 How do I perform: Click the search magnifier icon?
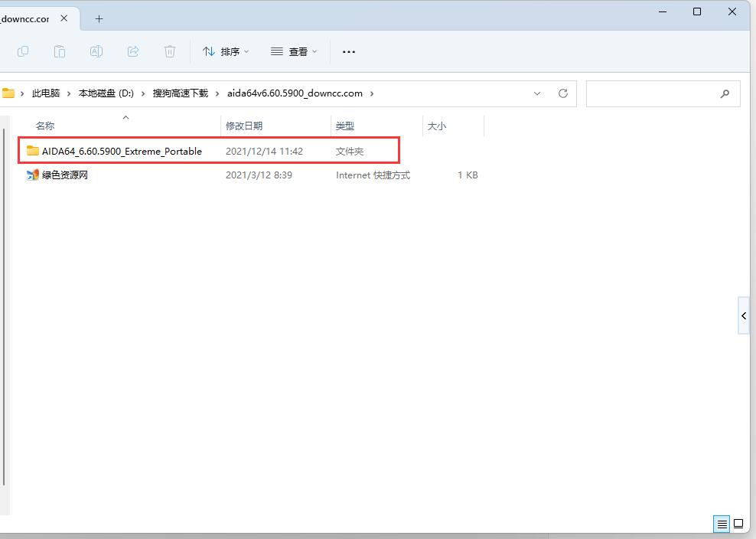[x=725, y=93]
